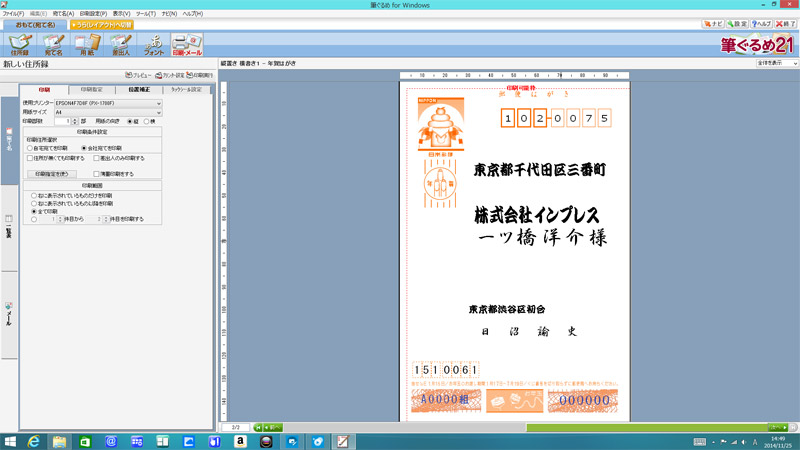Open the 用紙サイズ paper size dropdown
This screenshot has height=450, width=800.
click(157, 112)
